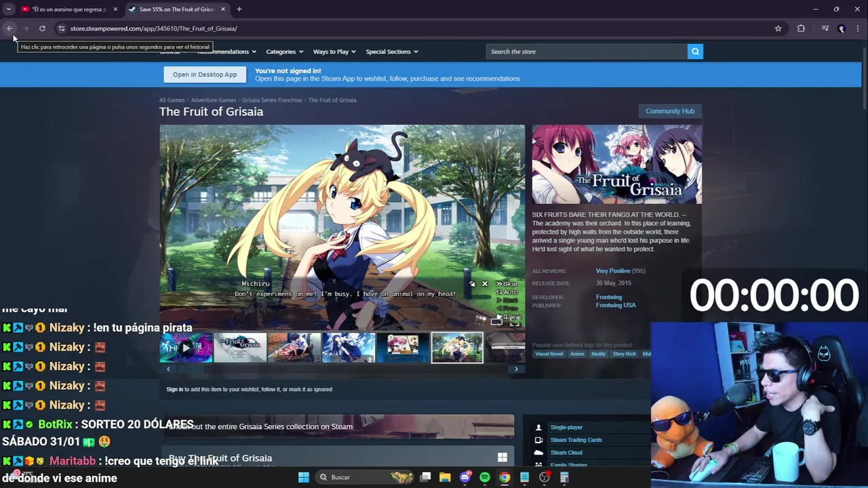Click the taskbar Buscar search box
The height and width of the screenshot is (488, 868).
tap(366, 477)
